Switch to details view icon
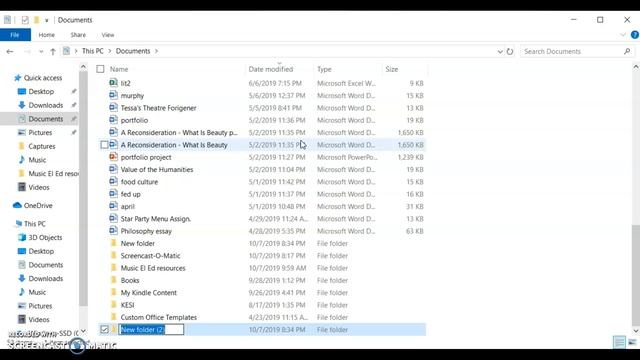Viewport: 640px width, 360px height. pyautogui.click(x=619, y=342)
